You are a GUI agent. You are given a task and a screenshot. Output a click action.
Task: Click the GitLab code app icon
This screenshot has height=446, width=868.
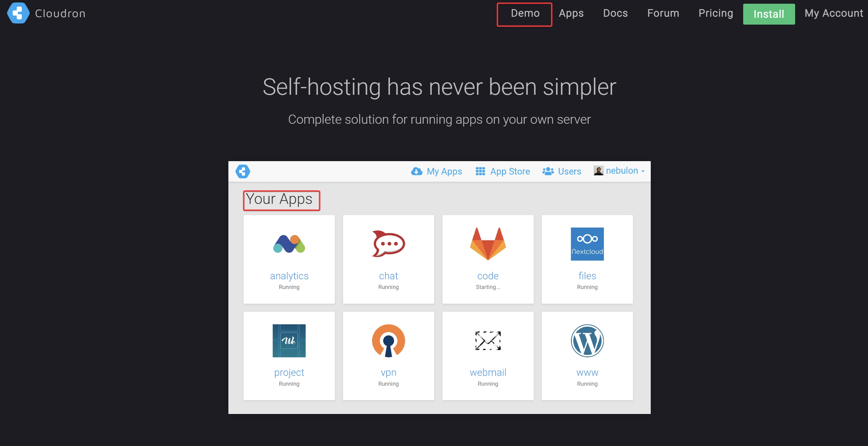click(x=488, y=244)
